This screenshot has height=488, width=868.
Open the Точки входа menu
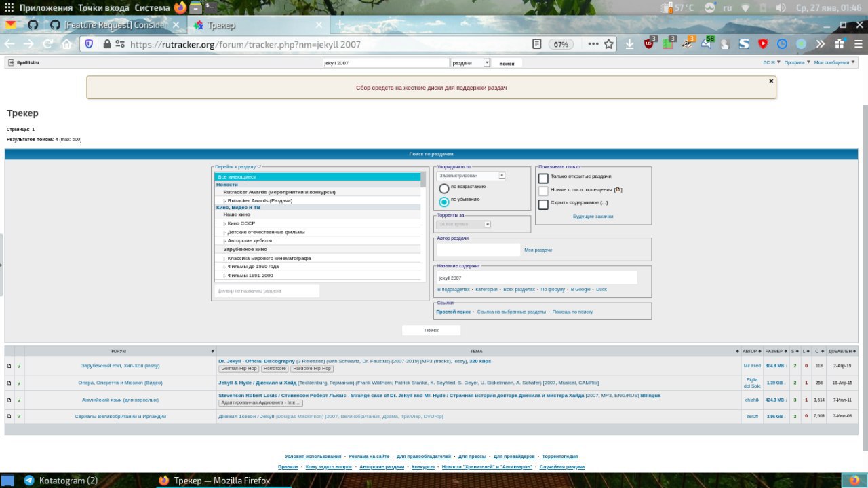pyautogui.click(x=104, y=7)
